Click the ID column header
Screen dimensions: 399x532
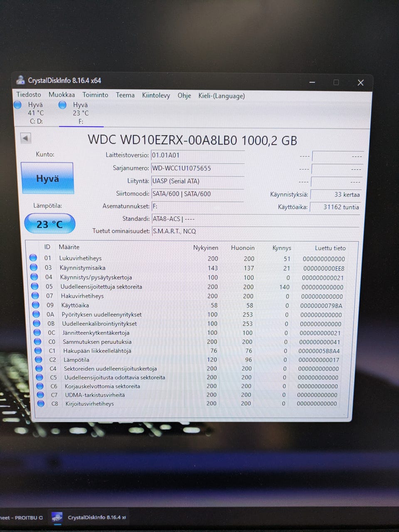(x=47, y=247)
